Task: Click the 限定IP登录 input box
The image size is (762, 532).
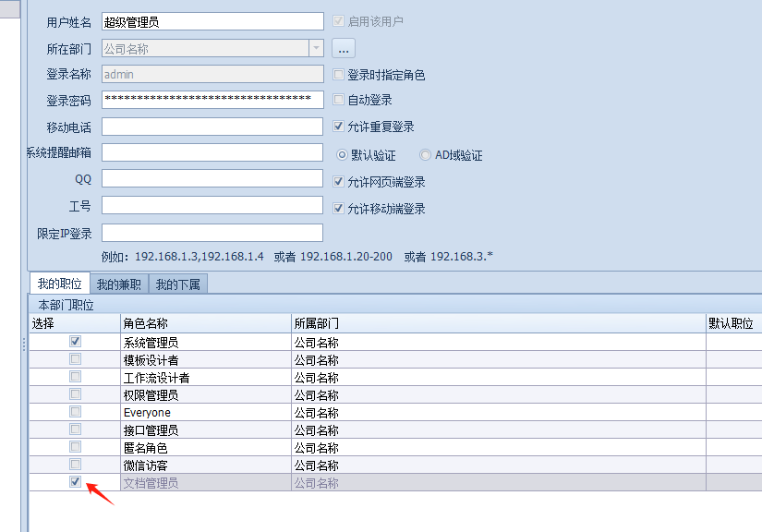Action: (212, 233)
